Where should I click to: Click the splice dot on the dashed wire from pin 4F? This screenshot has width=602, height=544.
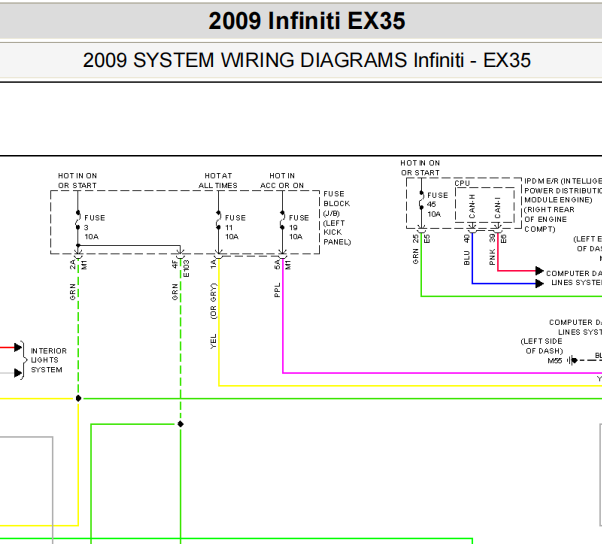click(180, 424)
